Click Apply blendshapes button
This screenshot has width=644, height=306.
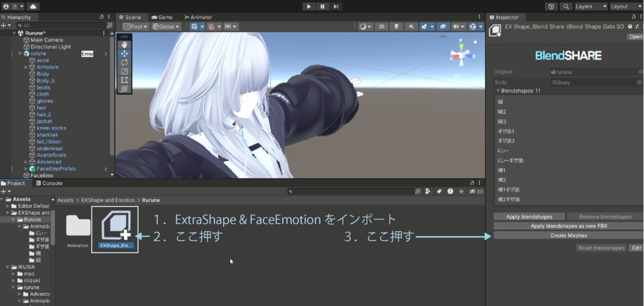[x=529, y=217]
